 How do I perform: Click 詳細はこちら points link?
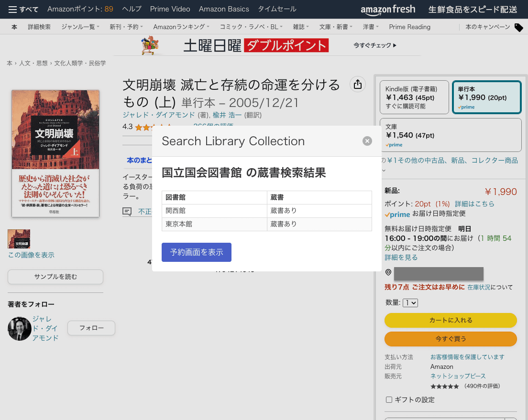(474, 204)
